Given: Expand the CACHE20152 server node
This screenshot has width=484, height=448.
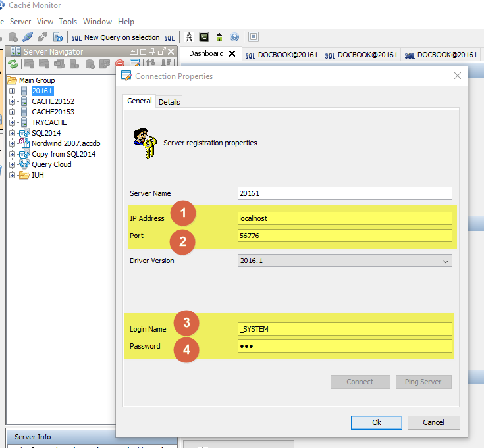Looking at the screenshot, I should click(12, 101).
